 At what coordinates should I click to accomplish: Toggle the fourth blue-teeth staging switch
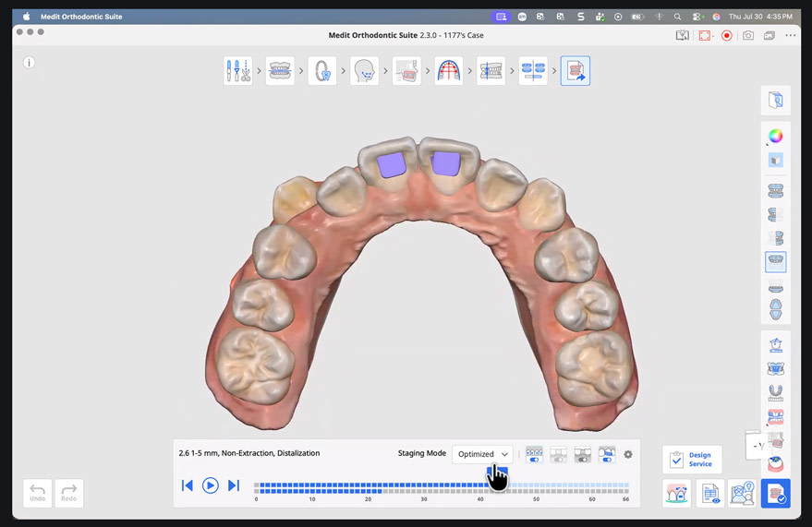[607, 455]
